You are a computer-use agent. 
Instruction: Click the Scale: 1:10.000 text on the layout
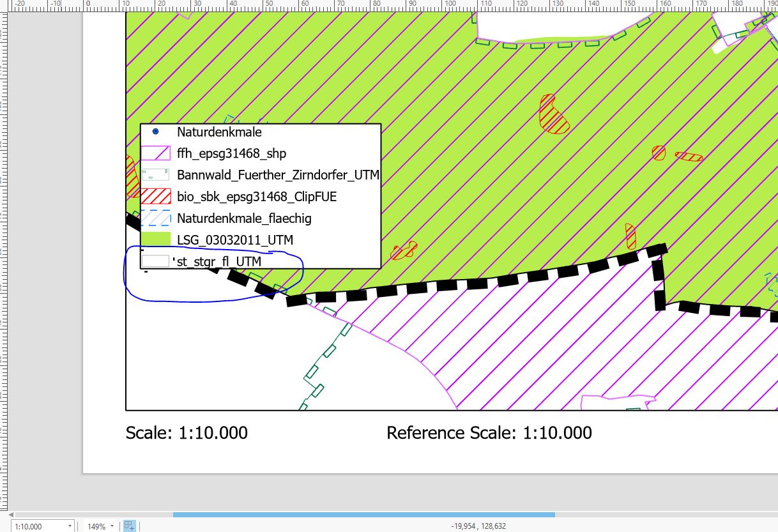click(x=187, y=432)
